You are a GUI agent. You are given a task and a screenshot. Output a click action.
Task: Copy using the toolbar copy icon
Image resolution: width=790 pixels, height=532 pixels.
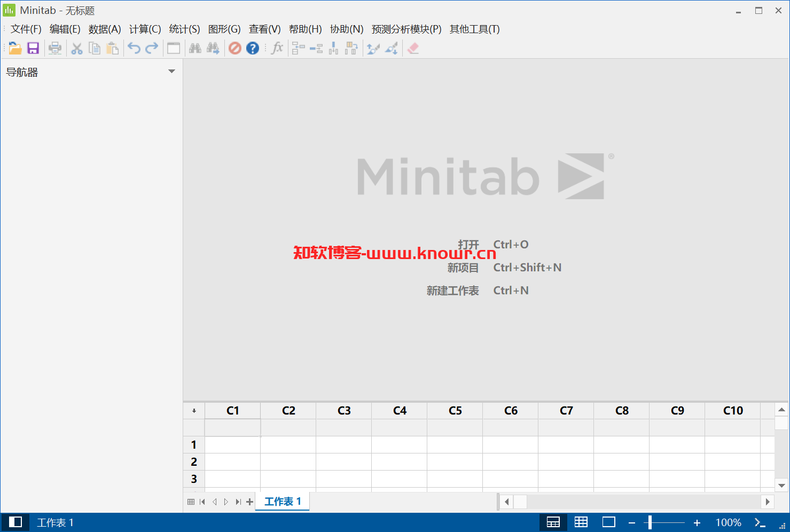pyautogui.click(x=95, y=48)
